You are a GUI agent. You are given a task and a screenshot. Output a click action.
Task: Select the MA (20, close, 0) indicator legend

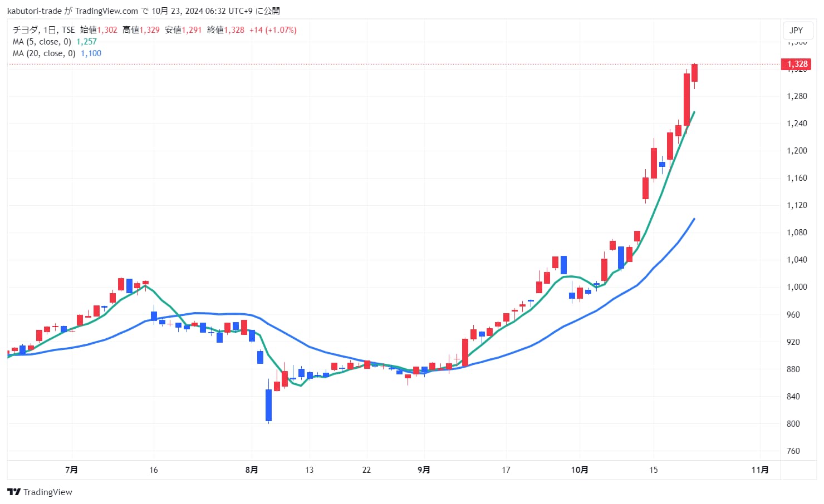click(44, 53)
